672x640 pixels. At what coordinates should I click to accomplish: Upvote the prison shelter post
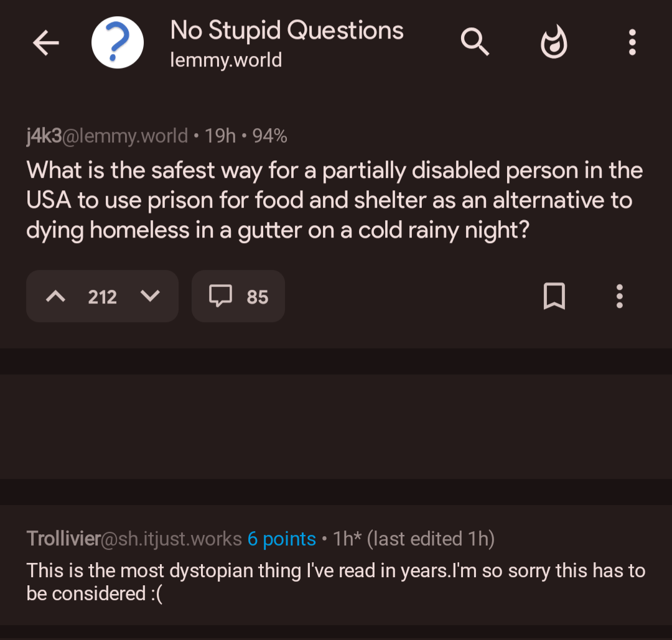click(x=56, y=297)
